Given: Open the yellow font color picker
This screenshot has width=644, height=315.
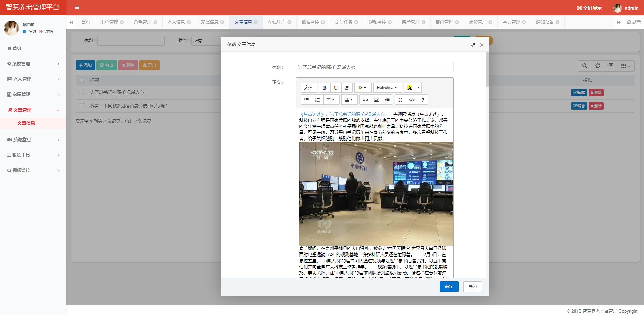Looking at the screenshot, I should [x=409, y=88].
